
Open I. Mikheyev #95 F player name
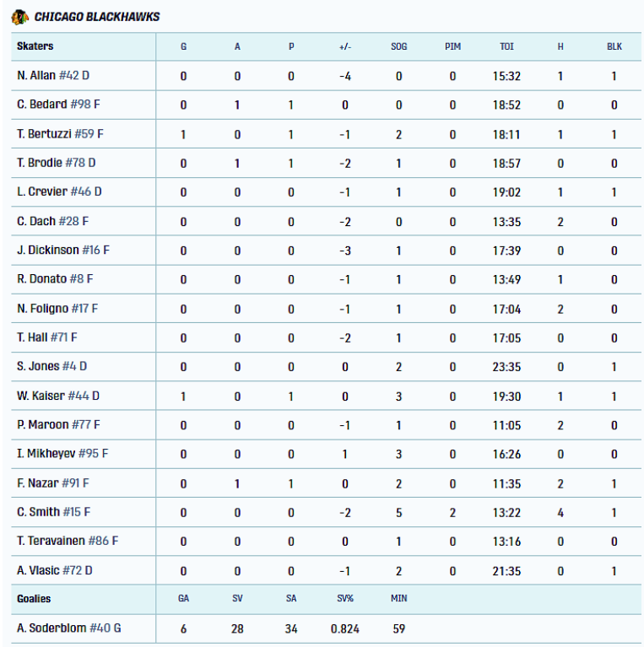pos(62,454)
